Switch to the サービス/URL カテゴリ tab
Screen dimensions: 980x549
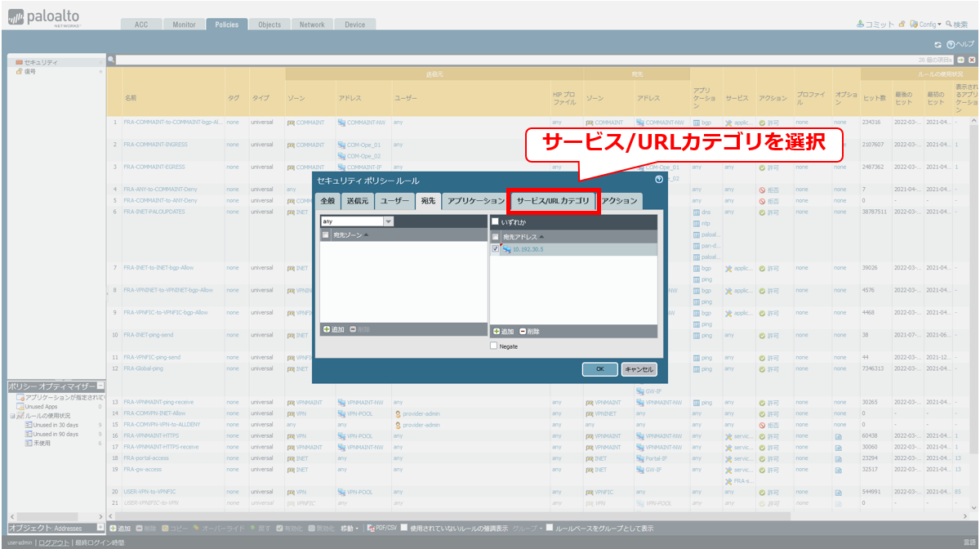[x=553, y=200]
